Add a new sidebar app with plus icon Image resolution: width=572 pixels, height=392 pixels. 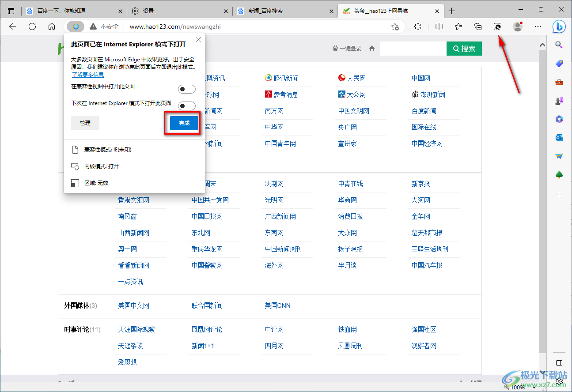pyautogui.click(x=559, y=195)
